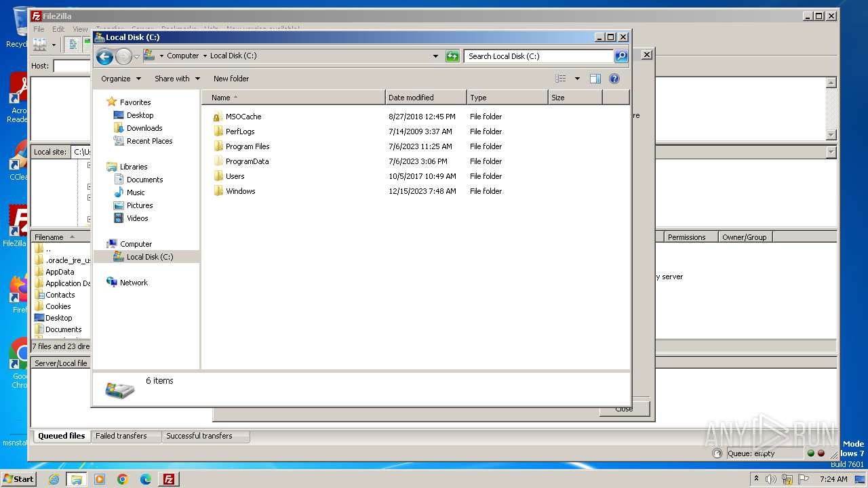Select AppData folder in FileZilla local list
868x488 pixels.
[60, 272]
